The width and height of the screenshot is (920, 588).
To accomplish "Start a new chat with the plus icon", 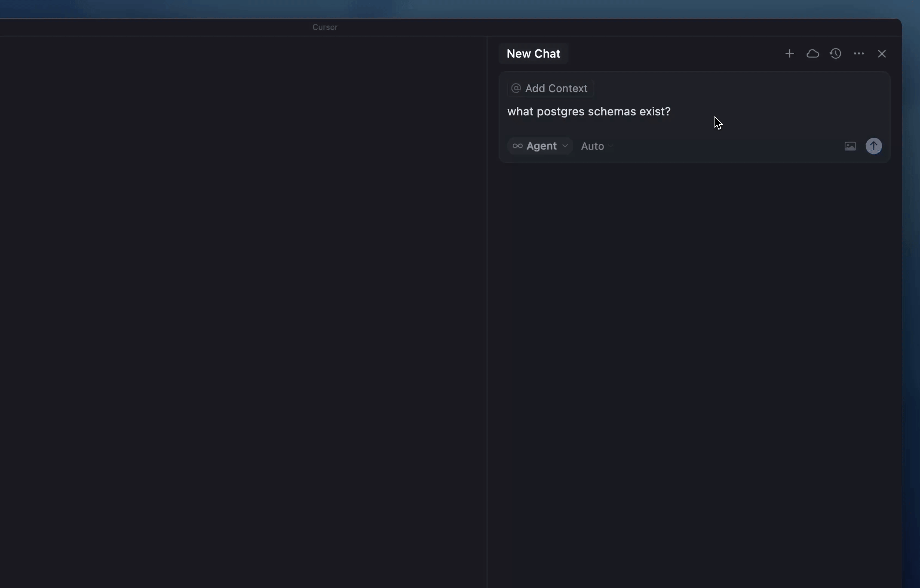I will point(789,54).
